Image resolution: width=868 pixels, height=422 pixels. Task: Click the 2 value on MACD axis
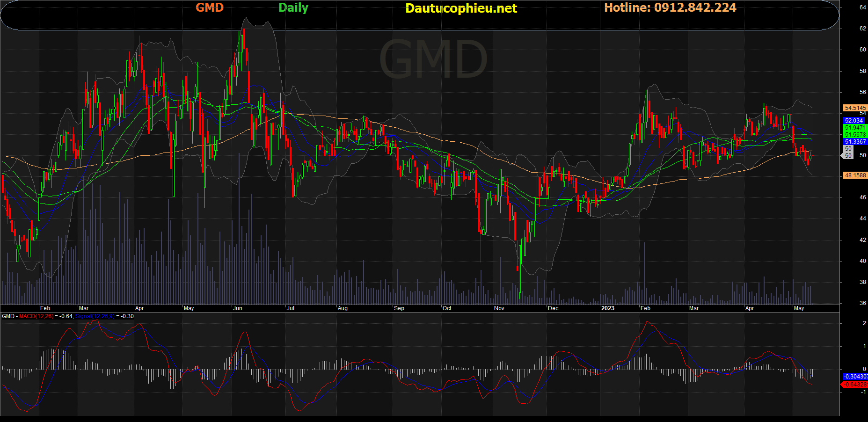(864, 323)
